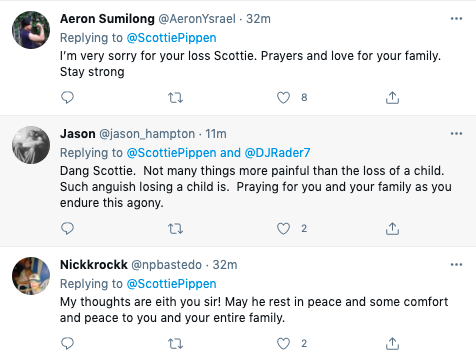Like Nickkrockk's tweet
476x360 pixels.
coord(283,344)
